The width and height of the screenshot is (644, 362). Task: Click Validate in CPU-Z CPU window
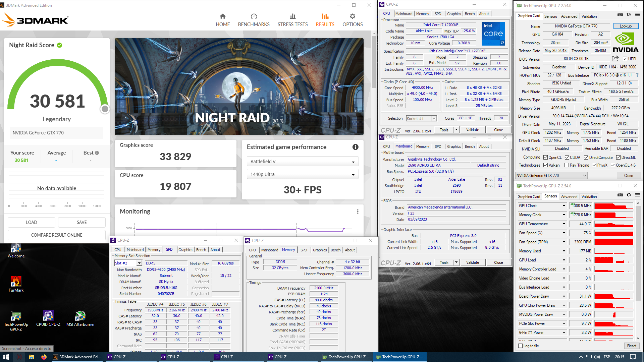[x=473, y=130]
